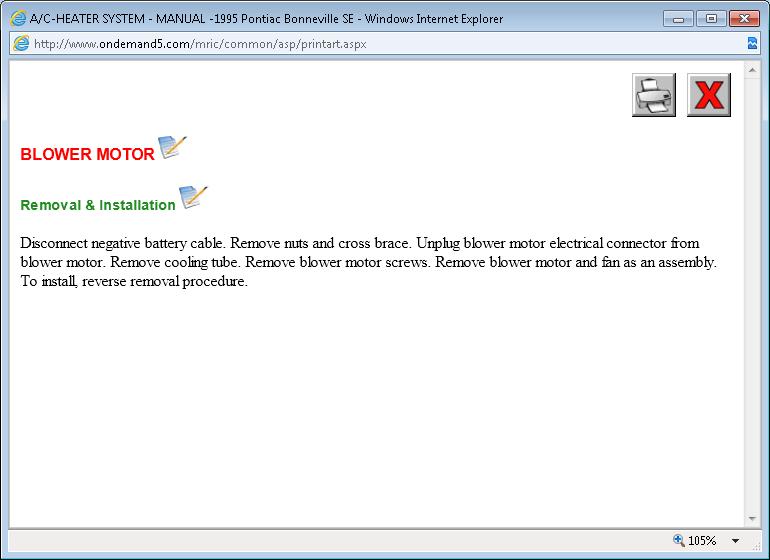Click the scrollbar down arrow
770x560 pixels.
point(752,519)
